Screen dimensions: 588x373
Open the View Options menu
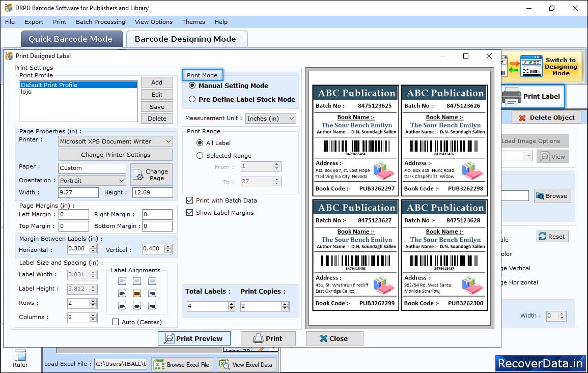(154, 22)
